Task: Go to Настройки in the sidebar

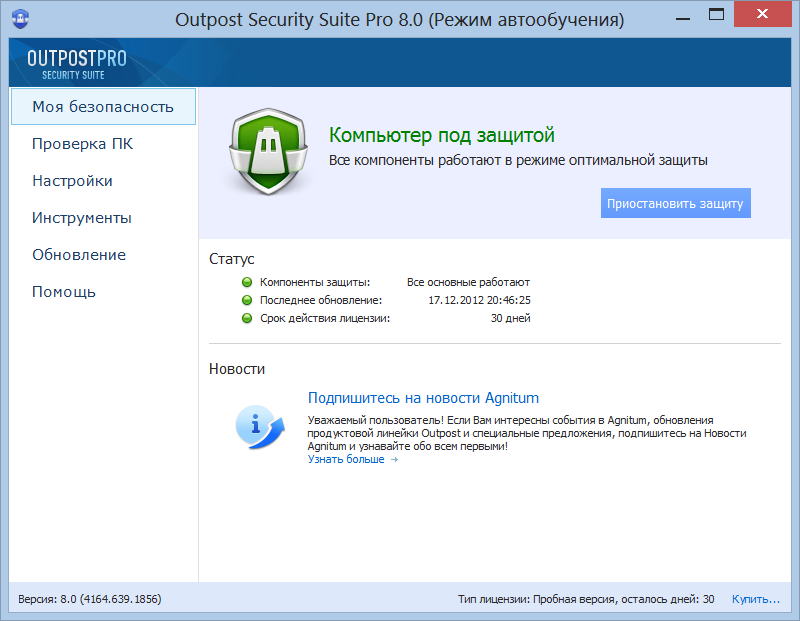Action: (x=72, y=181)
